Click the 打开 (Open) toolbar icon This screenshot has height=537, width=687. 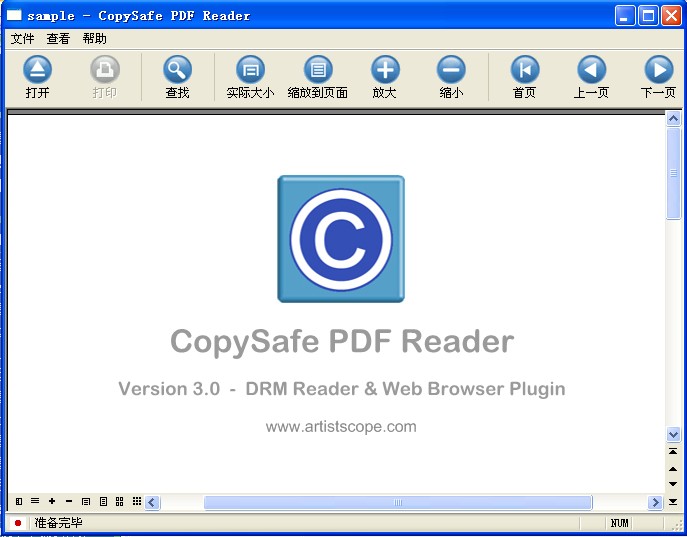point(37,69)
